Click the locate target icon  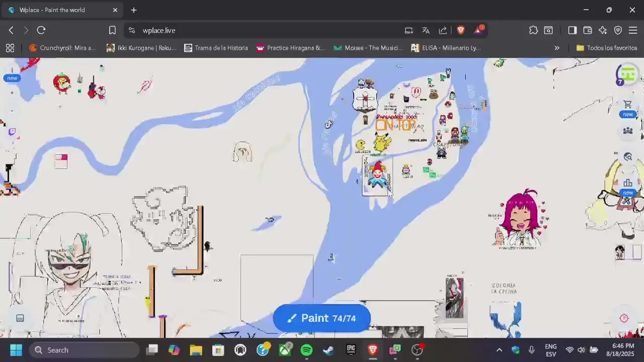click(x=624, y=318)
